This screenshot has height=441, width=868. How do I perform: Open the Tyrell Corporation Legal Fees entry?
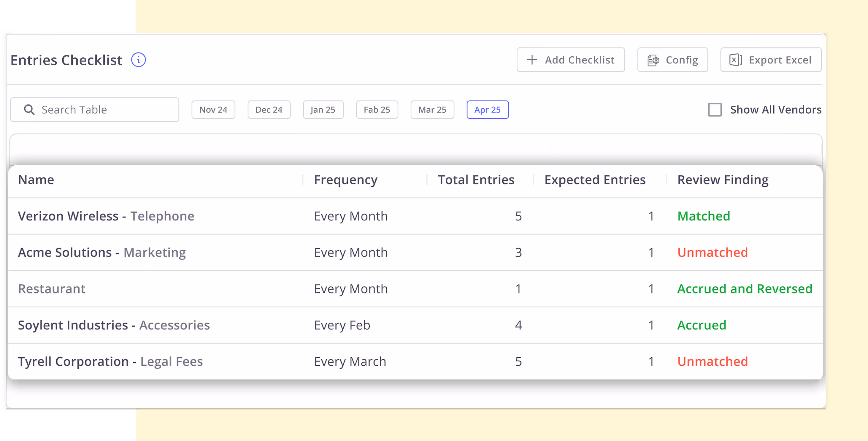110,361
